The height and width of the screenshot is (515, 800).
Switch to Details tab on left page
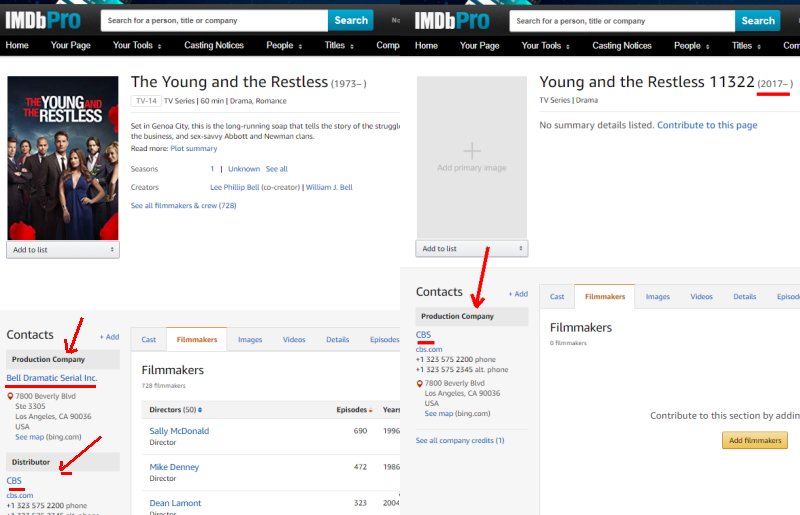tap(337, 339)
